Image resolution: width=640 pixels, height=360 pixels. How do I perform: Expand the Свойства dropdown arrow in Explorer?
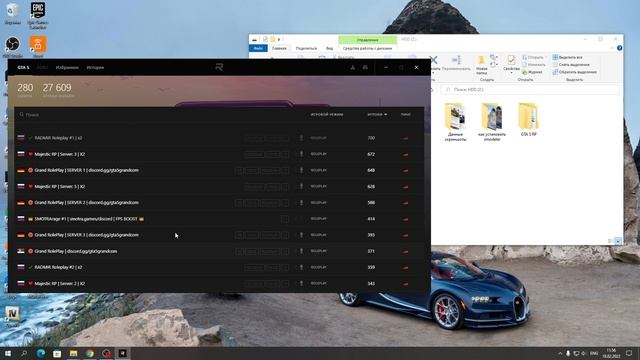pos(511,73)
